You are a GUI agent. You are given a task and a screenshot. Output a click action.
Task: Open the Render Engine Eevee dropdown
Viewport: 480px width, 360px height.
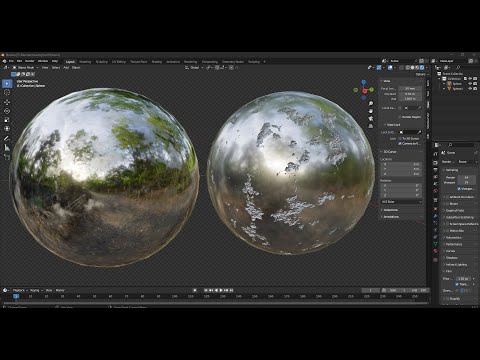click(468, 162)
